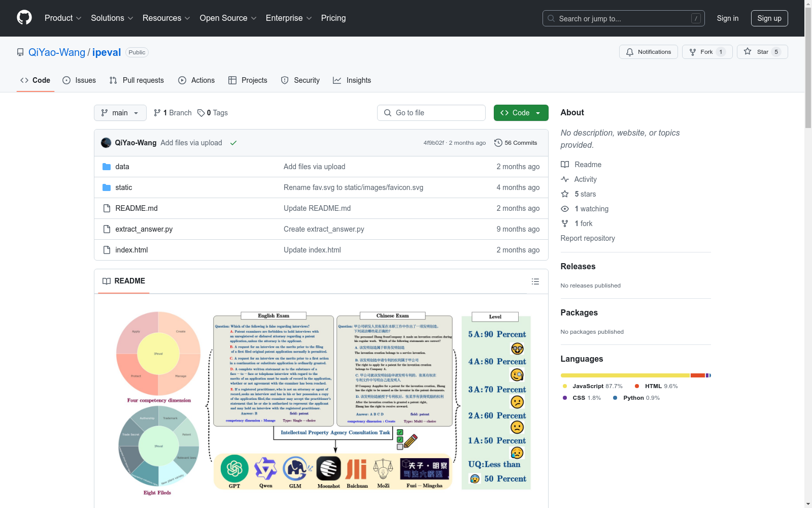Open the main branch selector dropdown

120,113
